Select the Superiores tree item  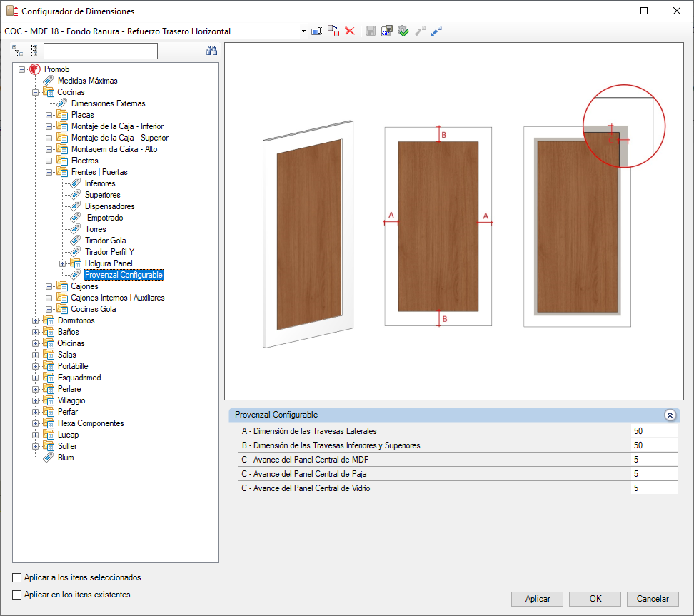click(102, 195)
